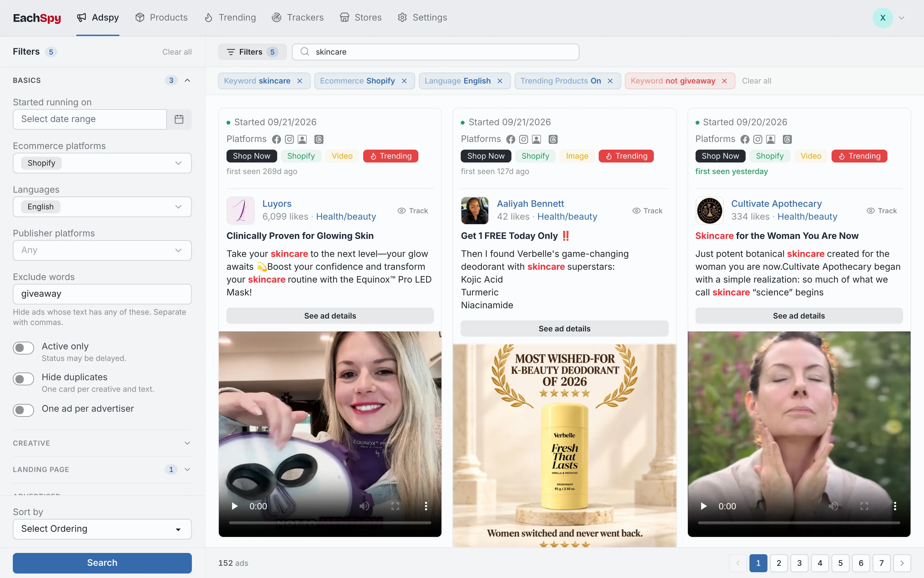The width and height of the screenshot is (924, 578).
Task: Toggle the Active only switch
Action: [x=23, y=348]
